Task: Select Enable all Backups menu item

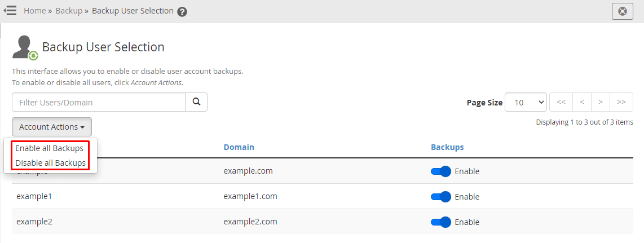Action: pos(50,148)
